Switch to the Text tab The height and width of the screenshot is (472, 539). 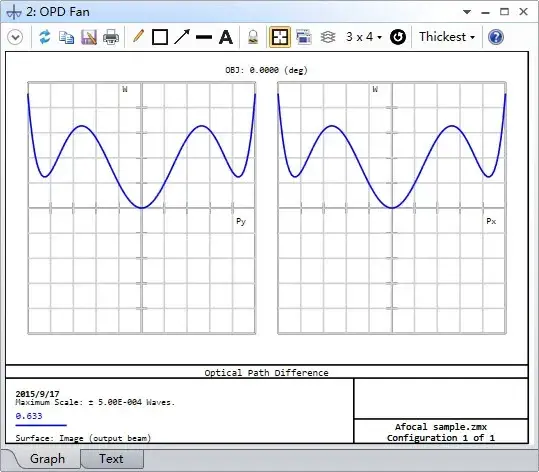[x=111, y=459]
